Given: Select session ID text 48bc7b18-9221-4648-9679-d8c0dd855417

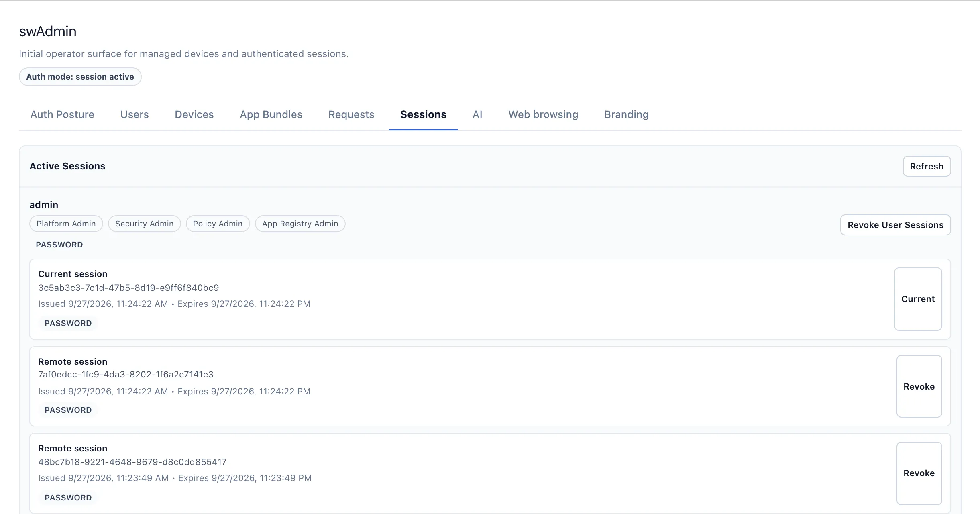Looking at the screenshot, I should [132, 462].
